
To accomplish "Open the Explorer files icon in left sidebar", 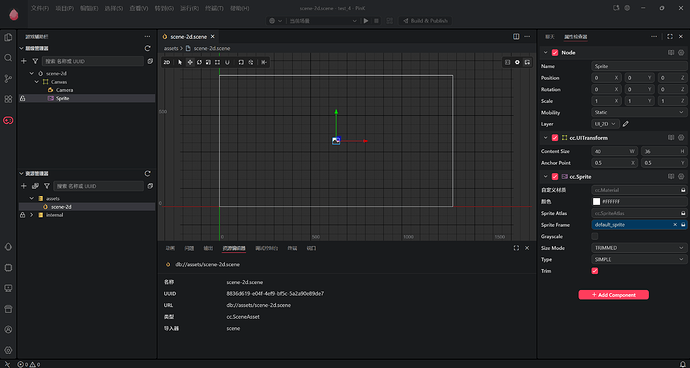I will click(x=8, y=37).
